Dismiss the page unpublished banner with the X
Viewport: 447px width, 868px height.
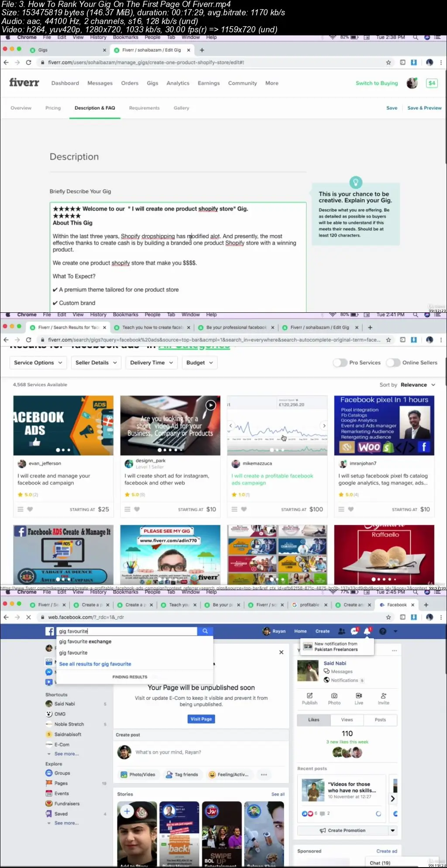pyautogui.click(x=281, y=652)
